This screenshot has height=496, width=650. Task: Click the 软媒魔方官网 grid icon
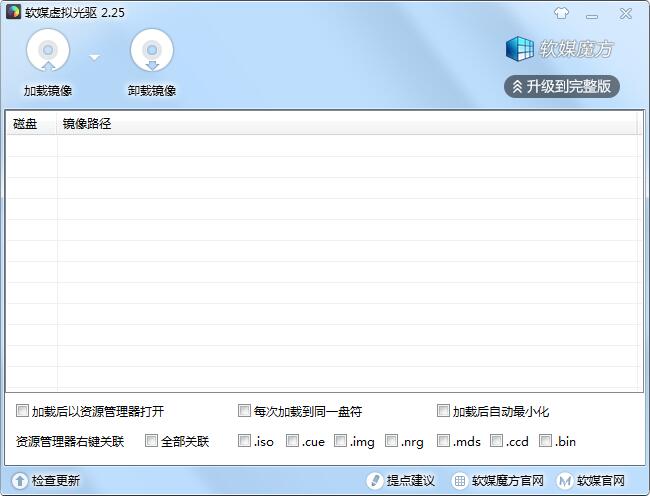(460, 480)
